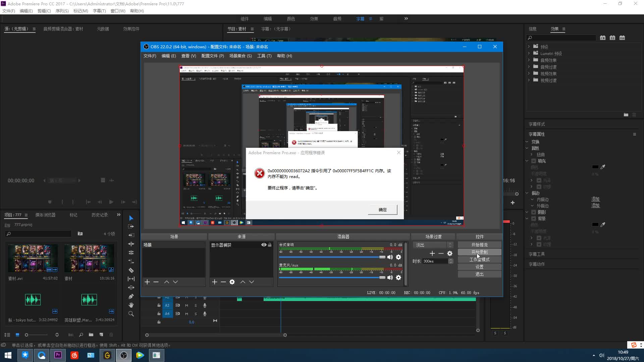Select the Zoom tool magnifier

pyautogui.click(x=131, y=314)
